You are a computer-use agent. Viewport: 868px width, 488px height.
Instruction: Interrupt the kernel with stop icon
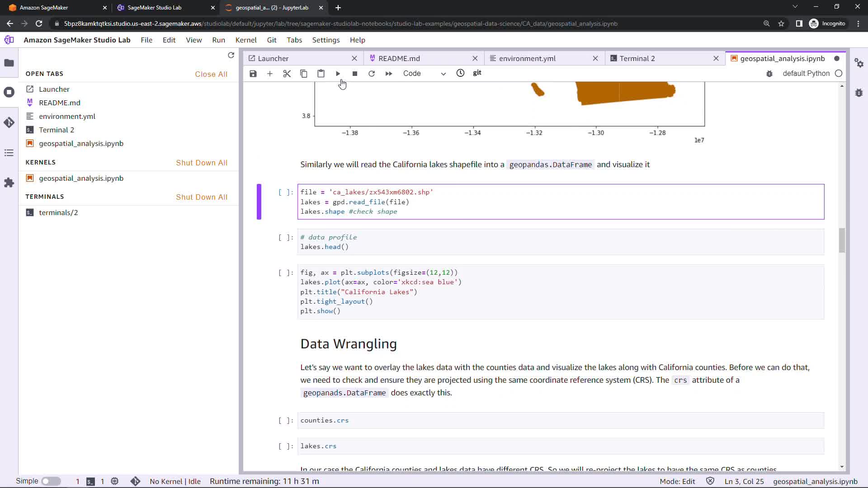(x=355, y=74)
